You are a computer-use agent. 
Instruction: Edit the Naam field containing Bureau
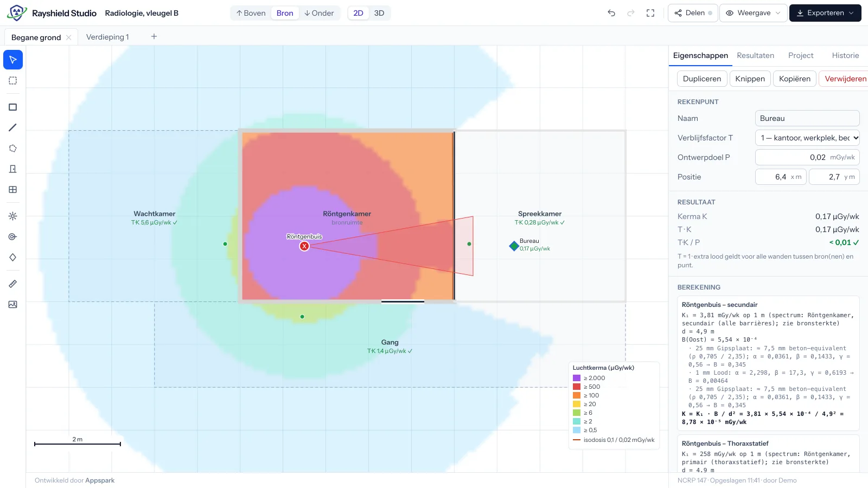[x=807, y=118]
